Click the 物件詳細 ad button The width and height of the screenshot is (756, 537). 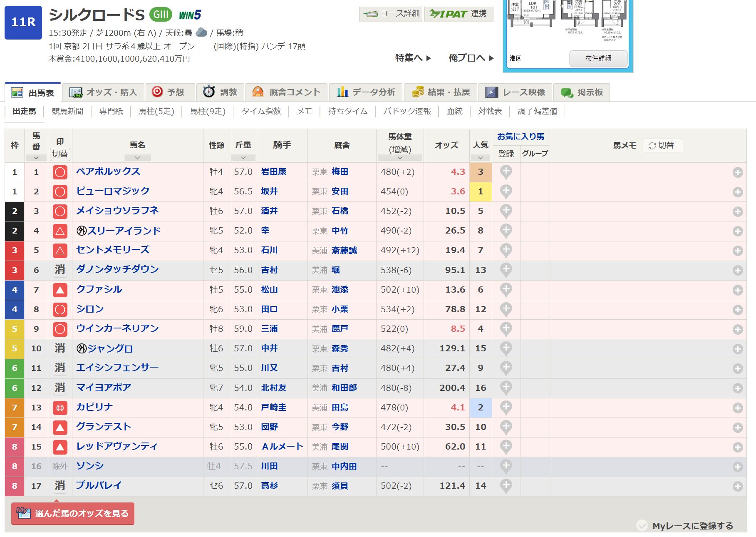[x=598, y=58]
